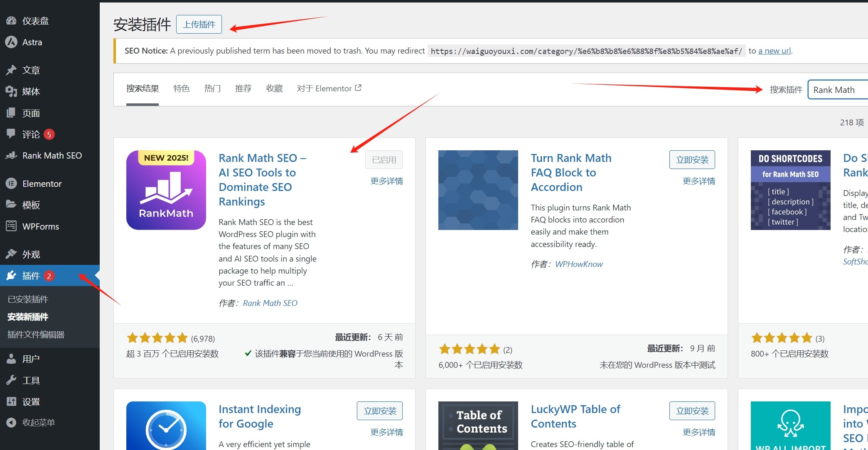This screenshot has height=450, width=868.
Task: Open the 对于 Elementor tab
Action: (329, 88)
